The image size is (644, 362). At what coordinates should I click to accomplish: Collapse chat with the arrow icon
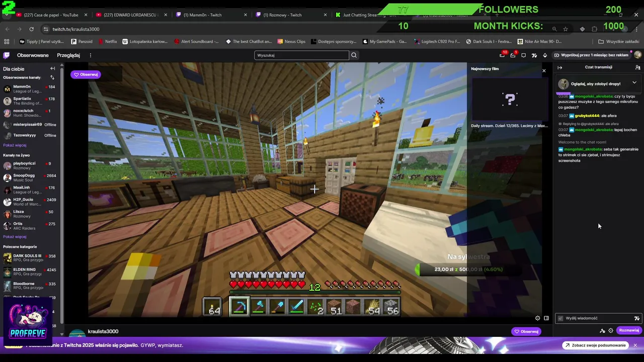(x=559, y=67)
